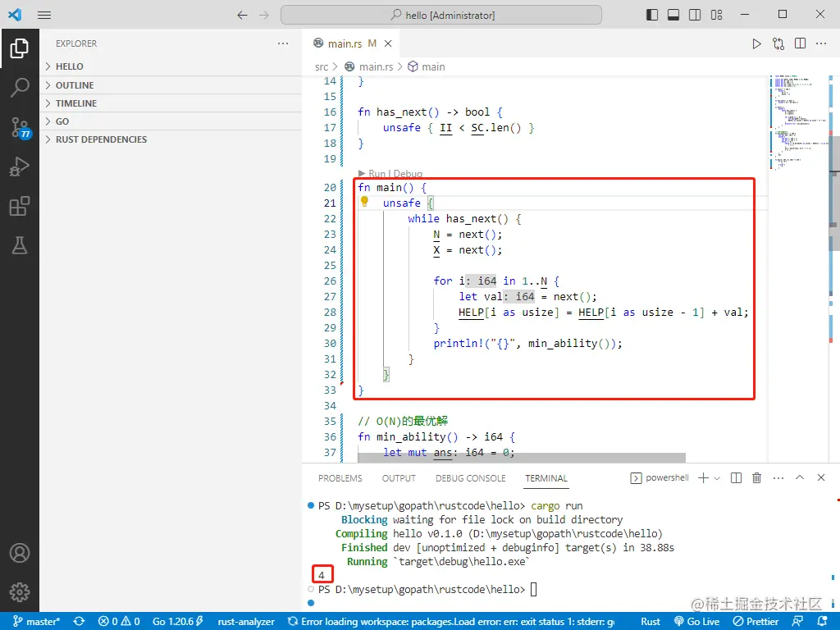Click Debug code lens above main
Viewport: 840px width, 630px height.
pyautogui.click(x=408, y=174)
